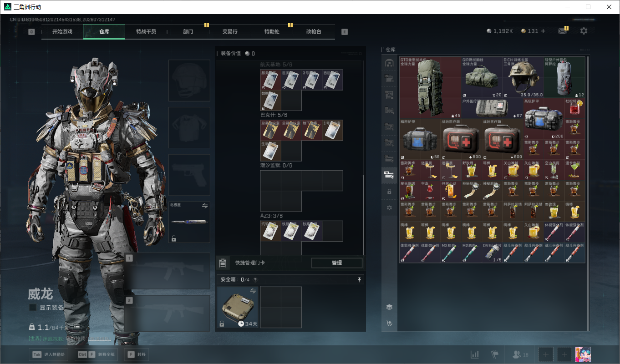Image resolution: width=620 pixels, height=364 pixels.
Task: Select the 户外医疗箱 item
Action: pyautogui.click(x=492, y=108)
